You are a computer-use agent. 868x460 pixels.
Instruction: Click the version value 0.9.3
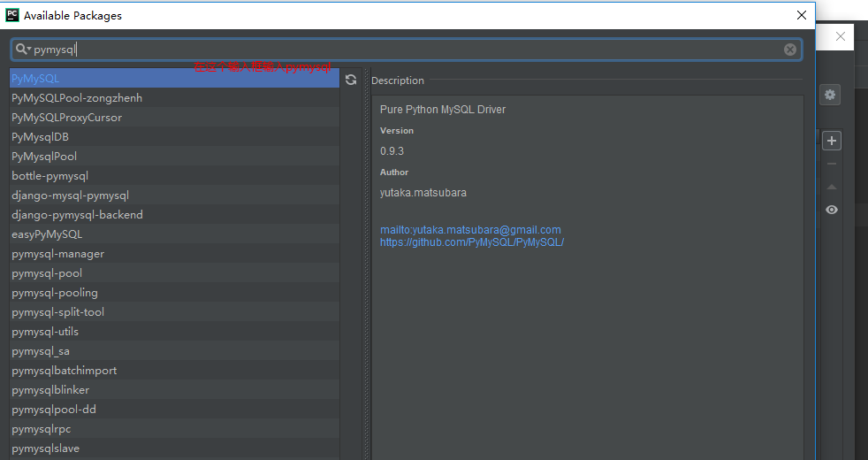(x=392, y=150)
